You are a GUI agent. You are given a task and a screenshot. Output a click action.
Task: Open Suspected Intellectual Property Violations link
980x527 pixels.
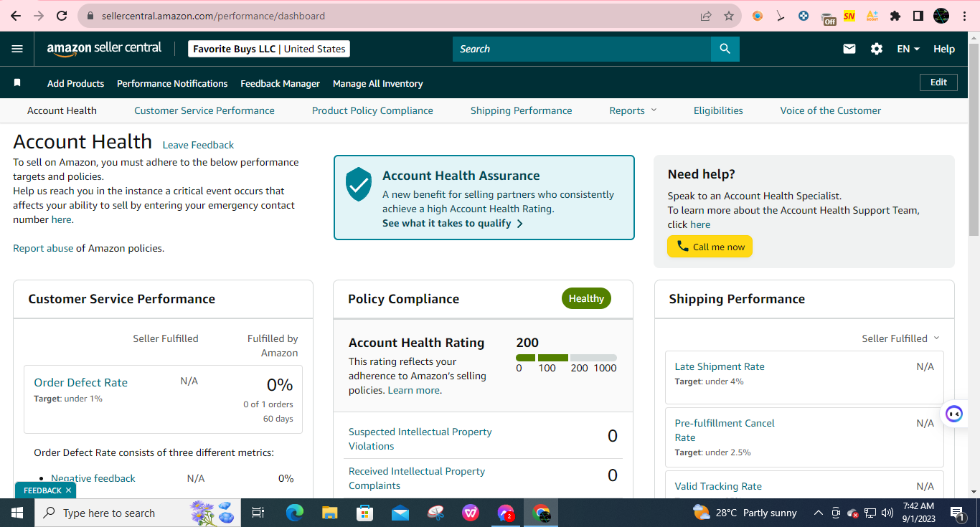point(420,439)
